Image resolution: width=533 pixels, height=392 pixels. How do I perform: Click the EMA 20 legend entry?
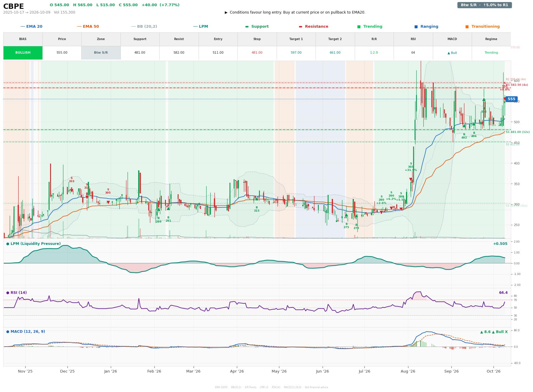pos(31,27)
